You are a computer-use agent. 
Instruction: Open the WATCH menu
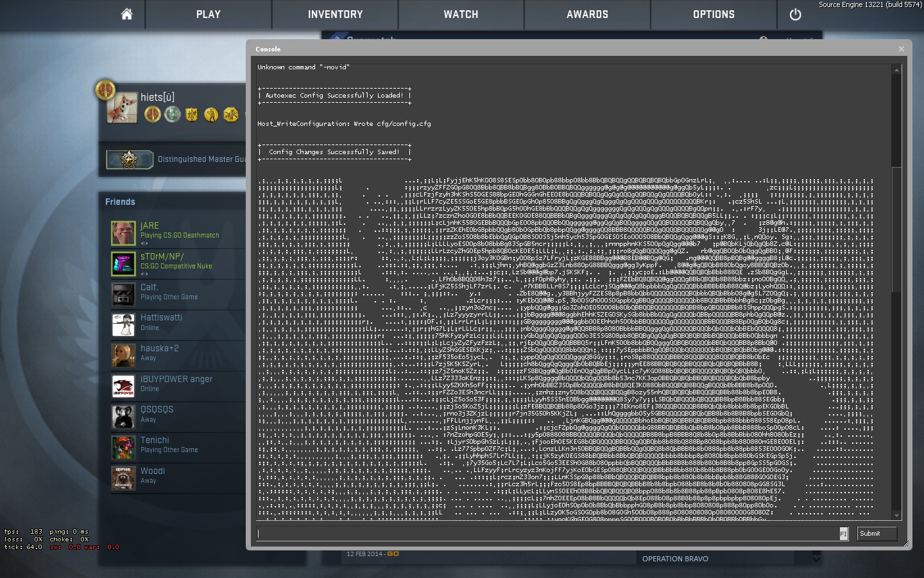tap(461, 14)
